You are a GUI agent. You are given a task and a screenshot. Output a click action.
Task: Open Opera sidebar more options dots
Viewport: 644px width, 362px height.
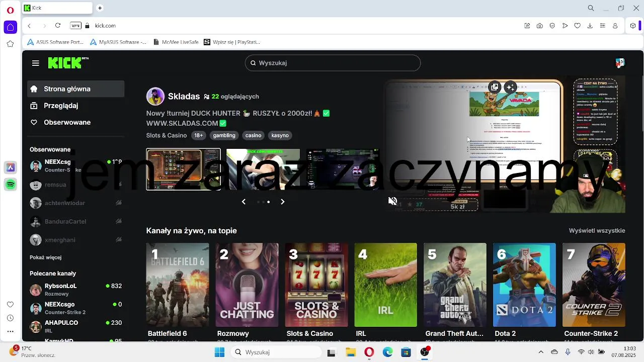coord(10,331)
